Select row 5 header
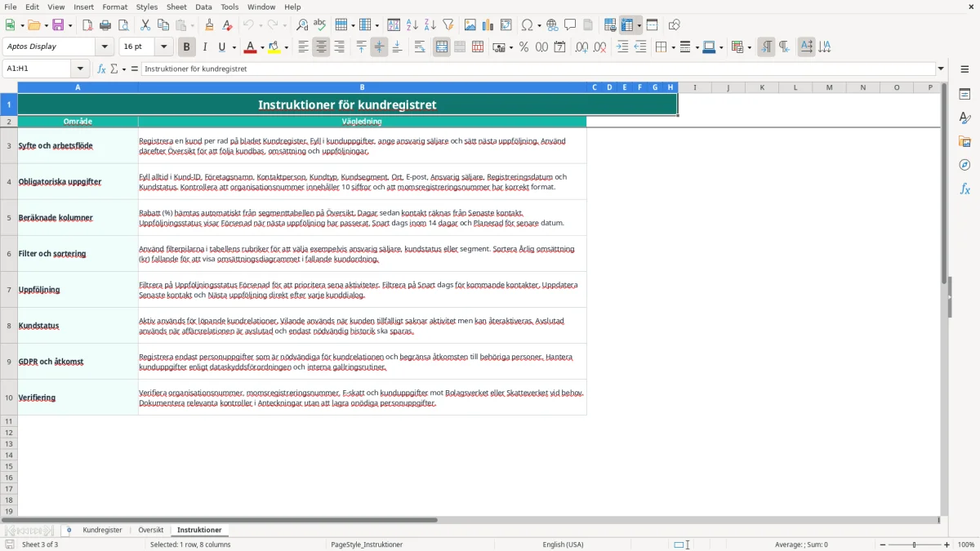 (9, 218)
